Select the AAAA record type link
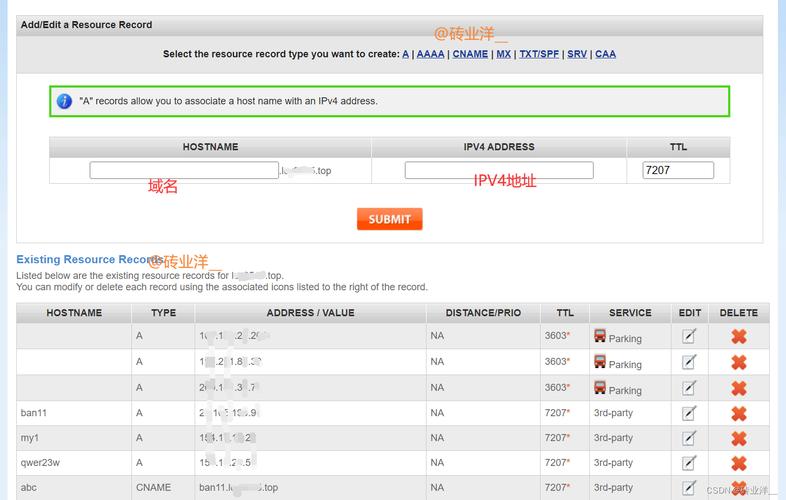786x500 pixels. point(430,54)
